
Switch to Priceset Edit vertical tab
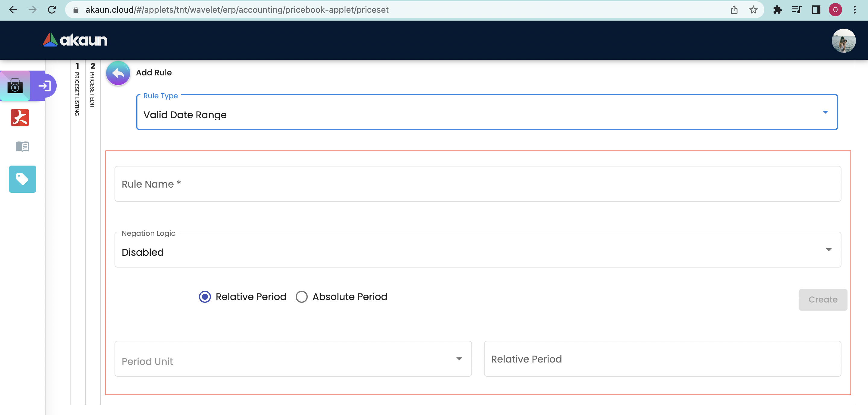pyautogui.click(x=93, y=86)
